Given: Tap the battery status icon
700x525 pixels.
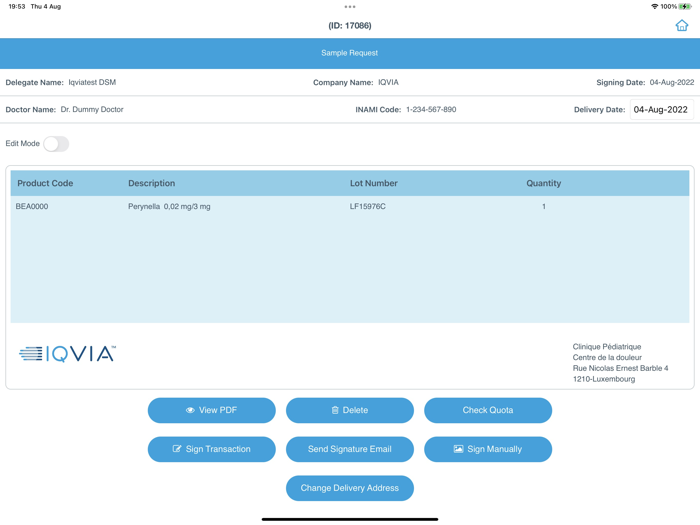Looking at the screenshot, I should (x=685, y=7).
